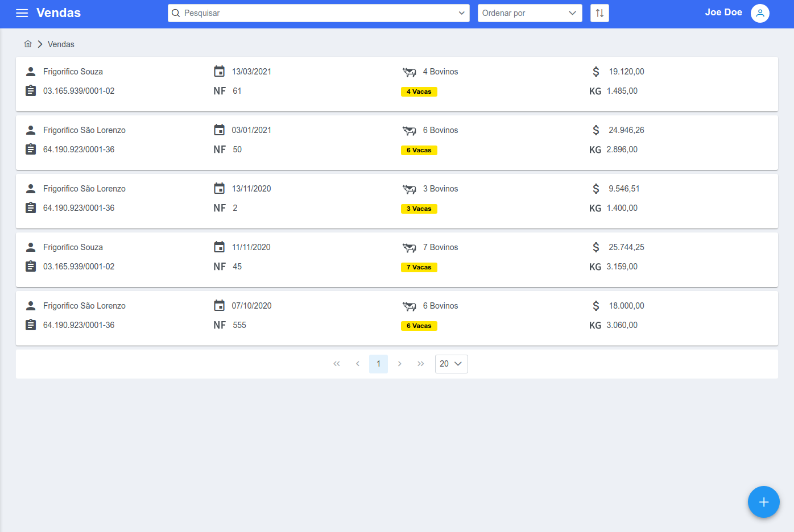Click 6 Bovinos in the 07/10/2020 sale
The width and height of the screenshot is (794, 532).
pos(440,306)
